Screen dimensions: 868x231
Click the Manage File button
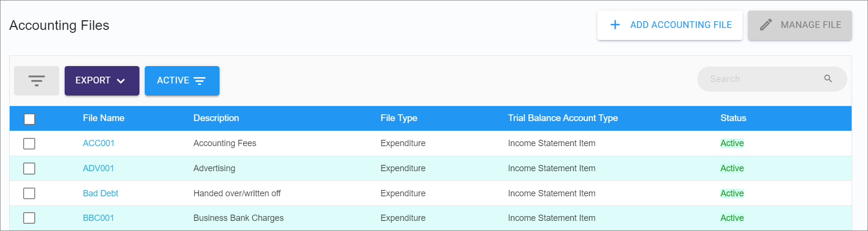[x=800, y=25]
